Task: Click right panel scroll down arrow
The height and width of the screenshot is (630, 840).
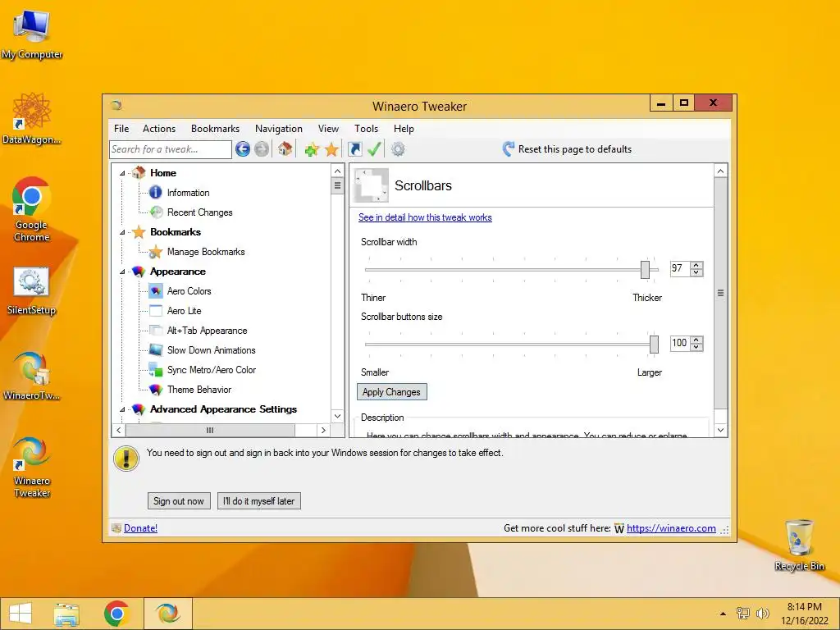Action: pyautogui.click(x=720, y=430)
